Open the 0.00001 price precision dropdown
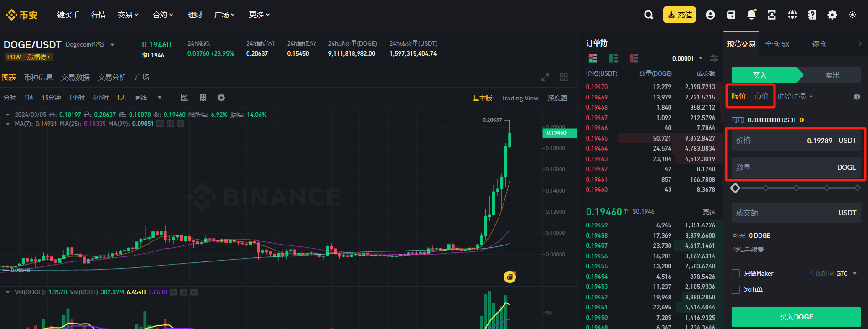The image size is (868, 329). [687, 58]
